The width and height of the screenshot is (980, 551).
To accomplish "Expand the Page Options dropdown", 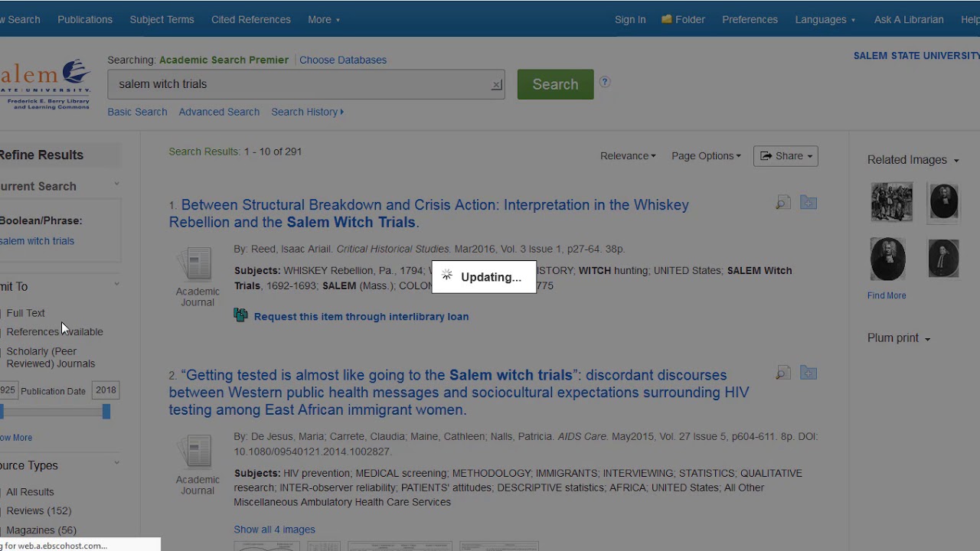I will click(x=706, y=156).
